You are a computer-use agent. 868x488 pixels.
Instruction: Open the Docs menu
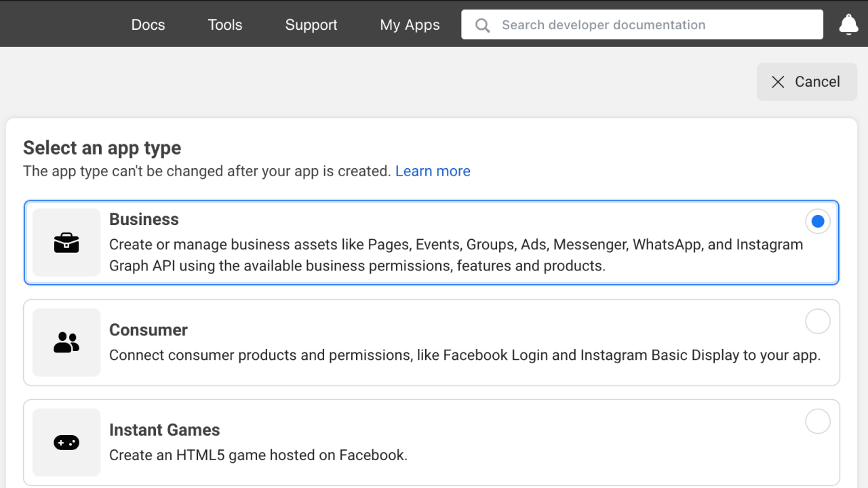point(148,24)
